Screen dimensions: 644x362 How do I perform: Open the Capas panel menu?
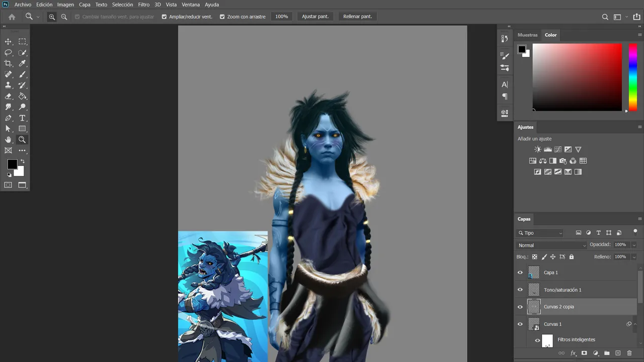pos(640,219)
